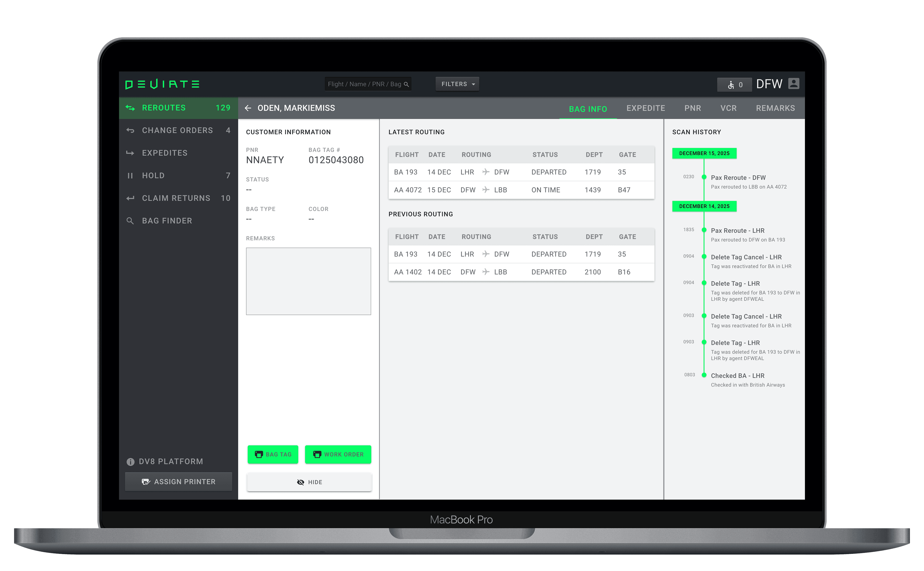Click inside the Remarks text box
This screenshot has width=924, height=571.
point(308,281)
